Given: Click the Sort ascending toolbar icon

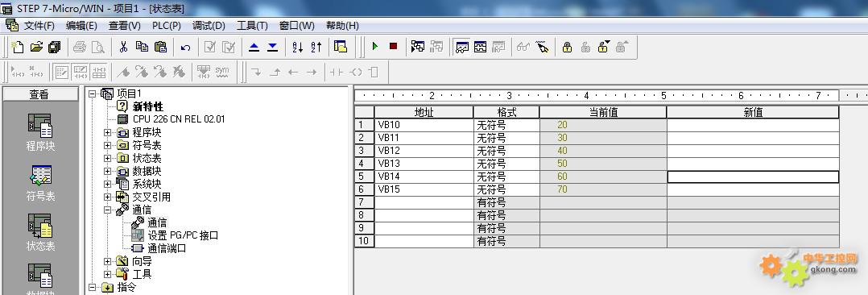Looking at the screenshot, I should click(297, 47).
